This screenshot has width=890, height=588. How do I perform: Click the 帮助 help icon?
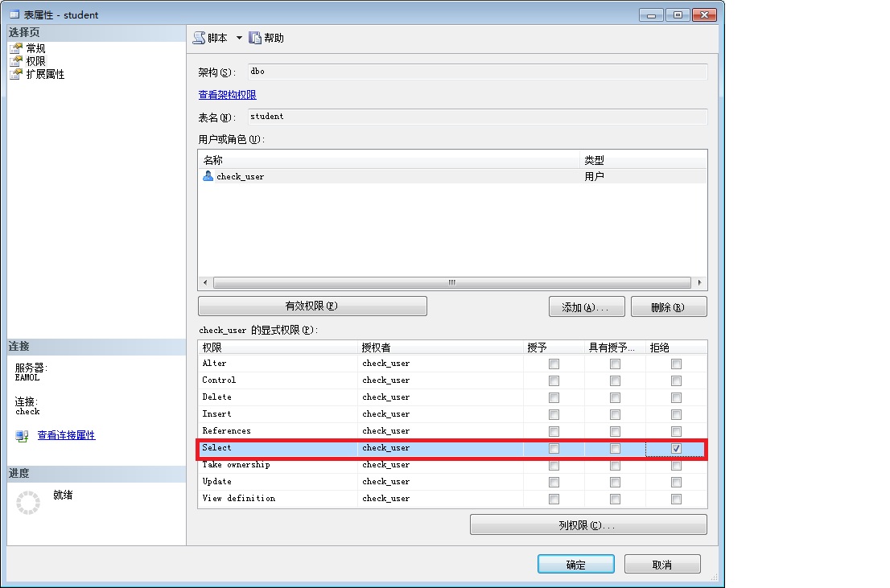tap(255, 38)
